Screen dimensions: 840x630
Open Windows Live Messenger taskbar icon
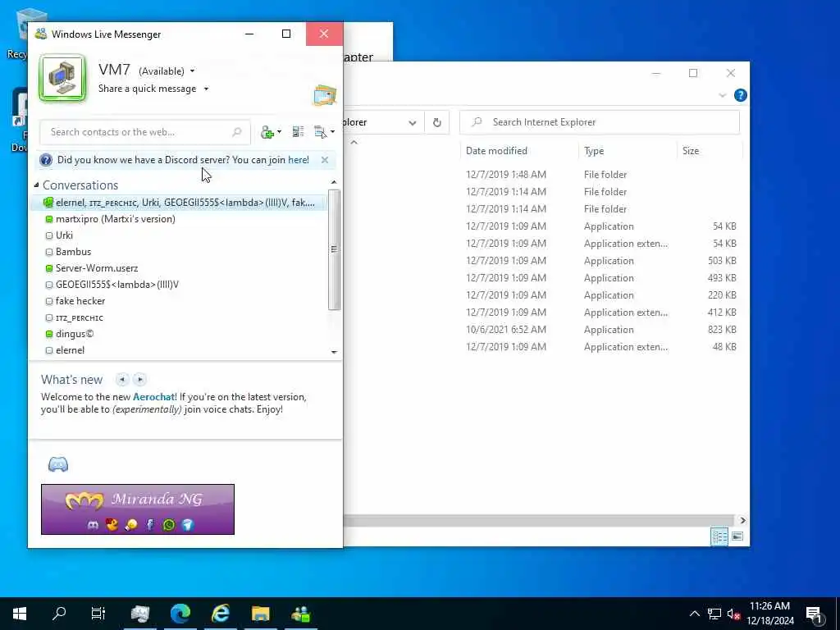click(x=300, y=614)
